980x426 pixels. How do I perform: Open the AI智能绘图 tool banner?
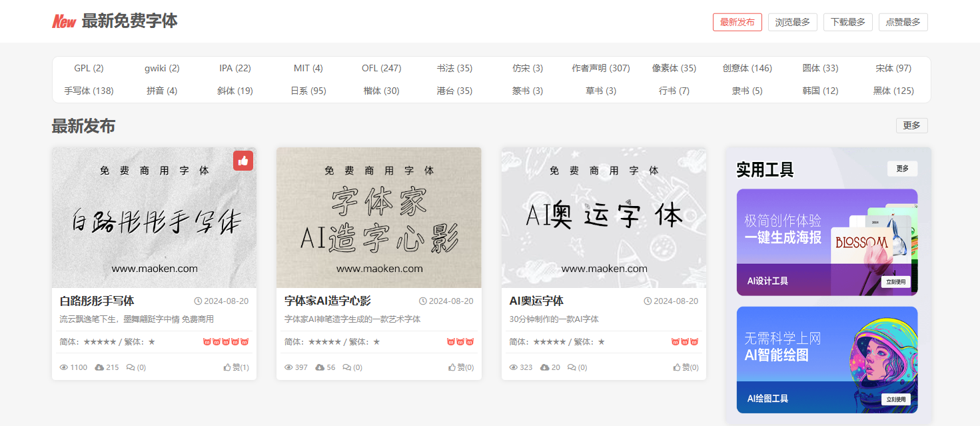(827, 360)
